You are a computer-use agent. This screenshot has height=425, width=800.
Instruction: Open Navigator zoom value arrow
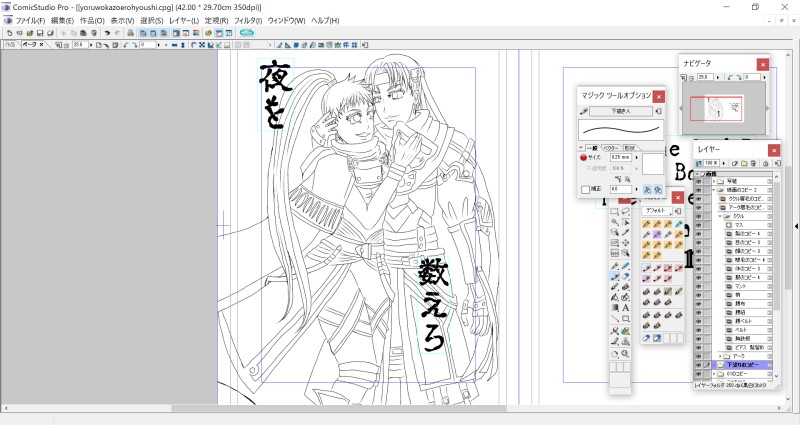point(718,77)
